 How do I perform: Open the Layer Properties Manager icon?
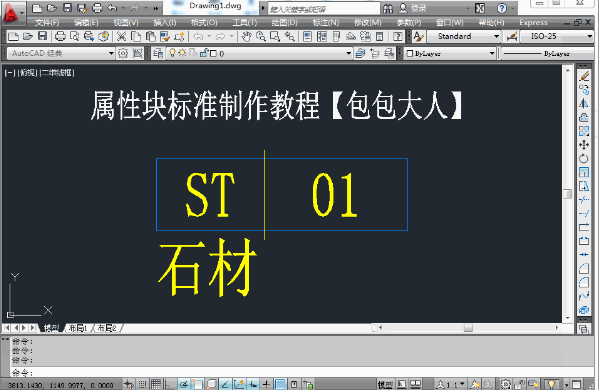click(x=158, y=53)
